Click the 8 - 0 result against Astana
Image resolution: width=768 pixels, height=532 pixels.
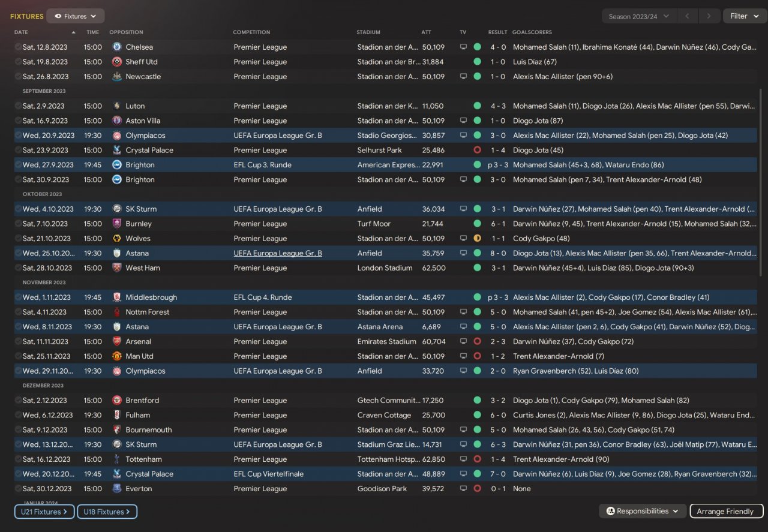498,253
